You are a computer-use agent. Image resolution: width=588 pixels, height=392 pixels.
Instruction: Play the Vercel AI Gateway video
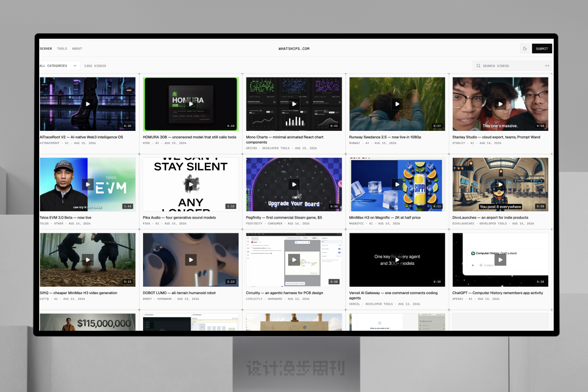point(397,260)
